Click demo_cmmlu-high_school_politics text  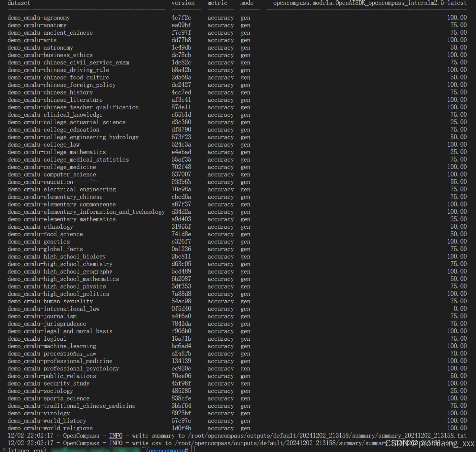coord(58,294)
